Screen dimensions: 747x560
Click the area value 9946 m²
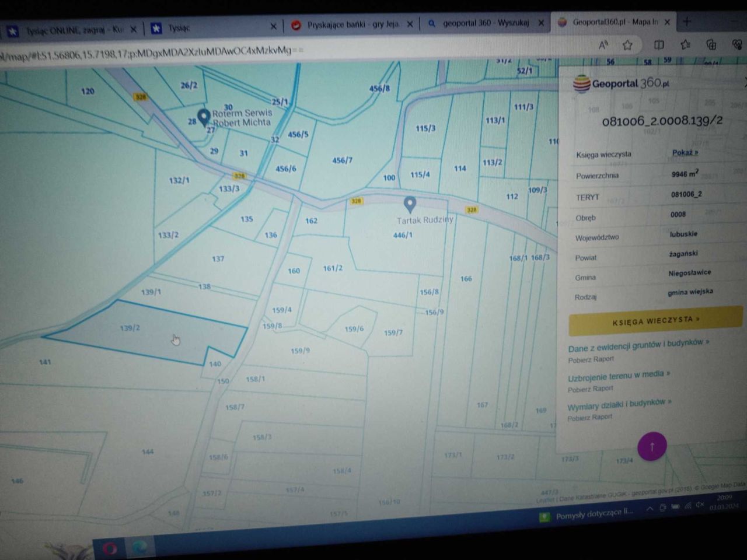click(x=685, y=174)
